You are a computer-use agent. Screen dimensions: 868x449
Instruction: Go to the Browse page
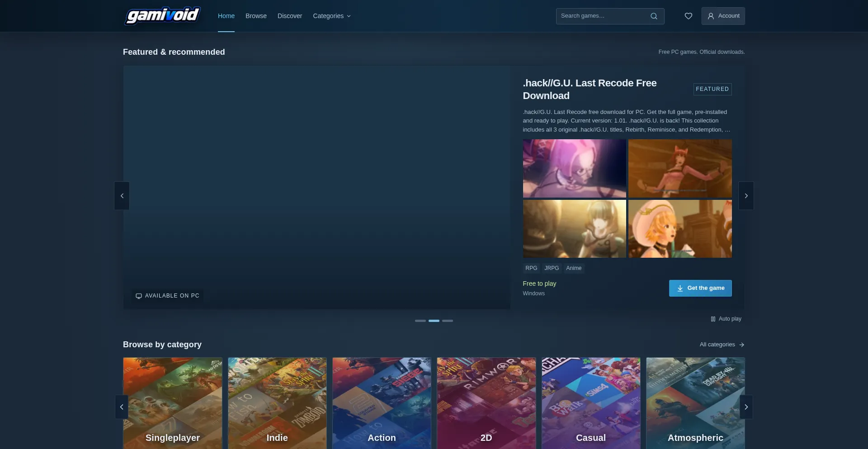coord(256,16)
